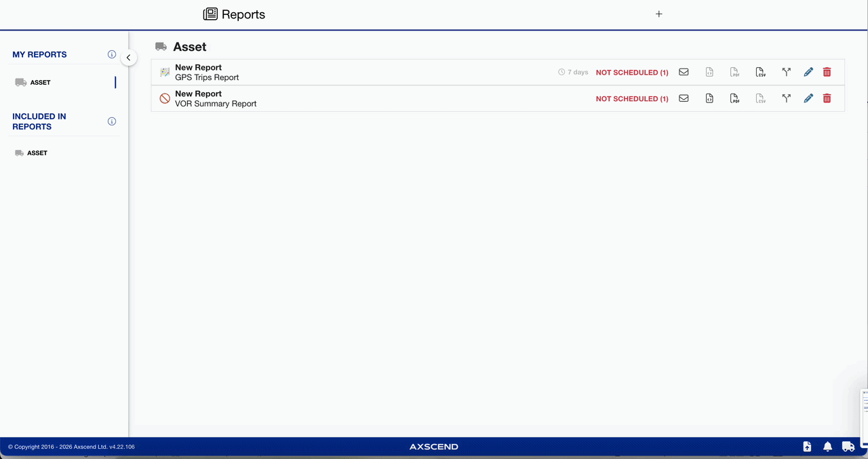Click Not Scheduled on GPS Trips Report

point(631,73)
